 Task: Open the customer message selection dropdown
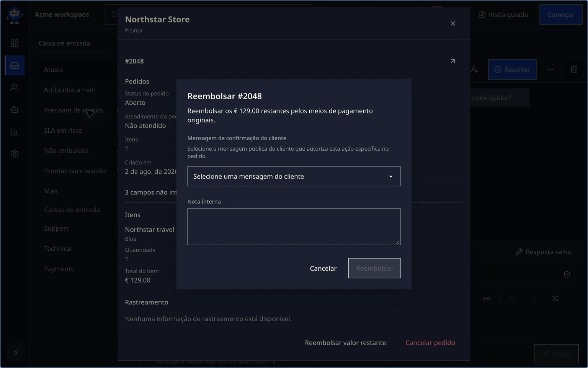coord(294,176)
